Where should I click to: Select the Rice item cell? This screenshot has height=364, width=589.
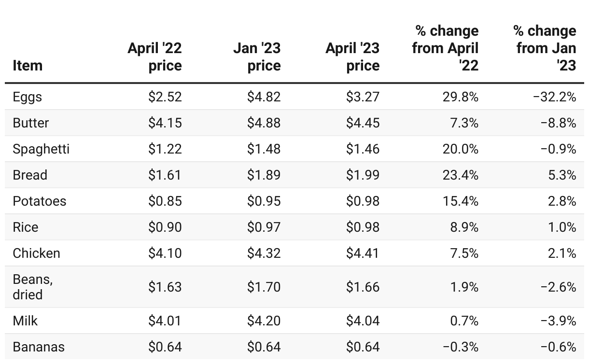click(x=26, y=227)
